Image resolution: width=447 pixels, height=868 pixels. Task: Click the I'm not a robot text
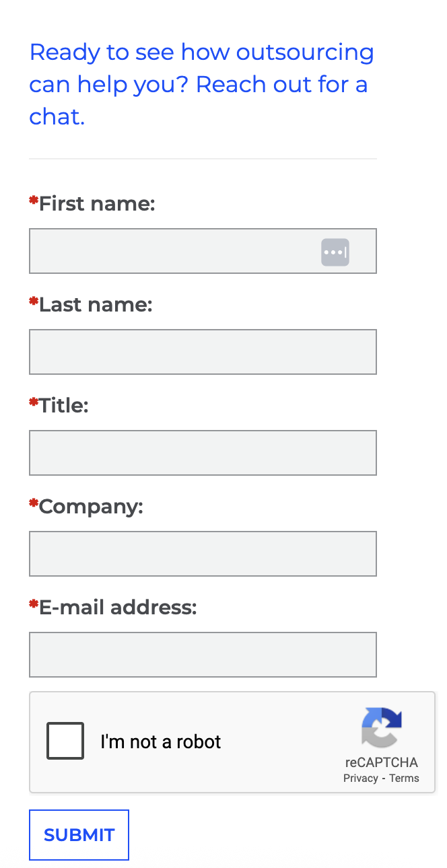tap(161, 742)
